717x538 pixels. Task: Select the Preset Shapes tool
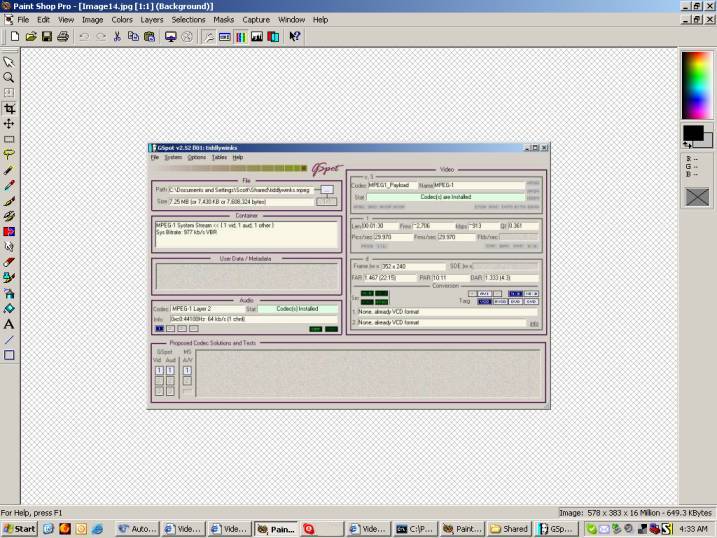(x=9, y=355)
